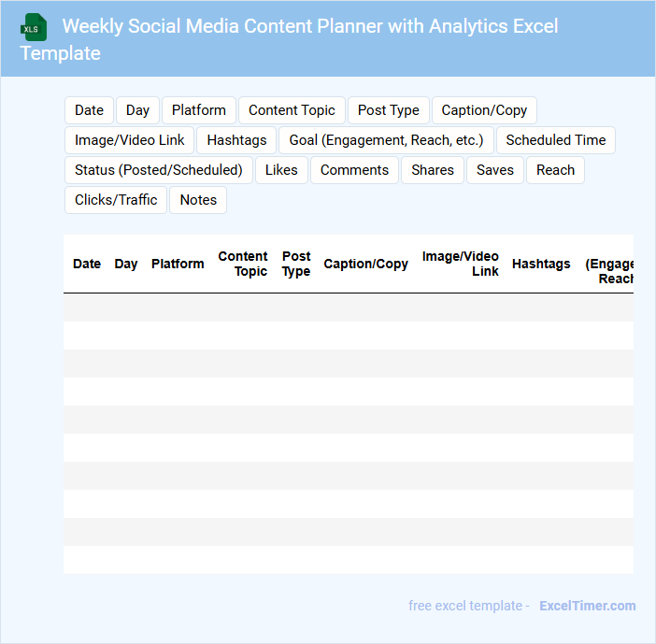The width and height of the screenshot is (656, 644).
Task: Select the Shares tag chip
Action: pyautogui.click(x=433, y=170)
